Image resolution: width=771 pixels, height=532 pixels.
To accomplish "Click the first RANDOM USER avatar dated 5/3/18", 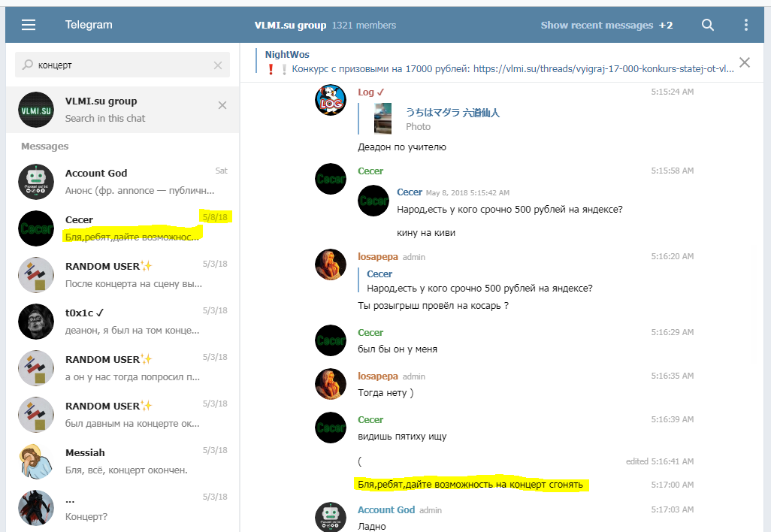I will pos(36,275).
